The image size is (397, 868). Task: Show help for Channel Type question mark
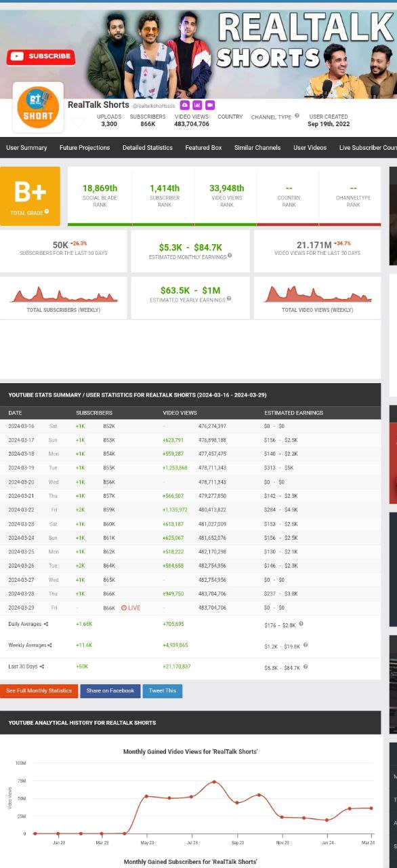297,116
